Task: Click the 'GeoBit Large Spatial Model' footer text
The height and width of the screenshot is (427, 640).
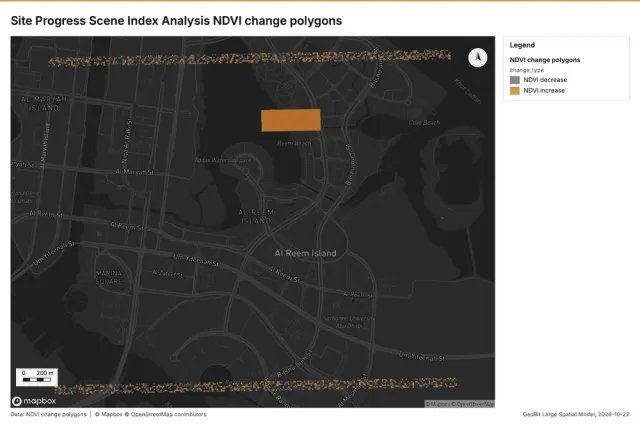Action: click(576, 414)
